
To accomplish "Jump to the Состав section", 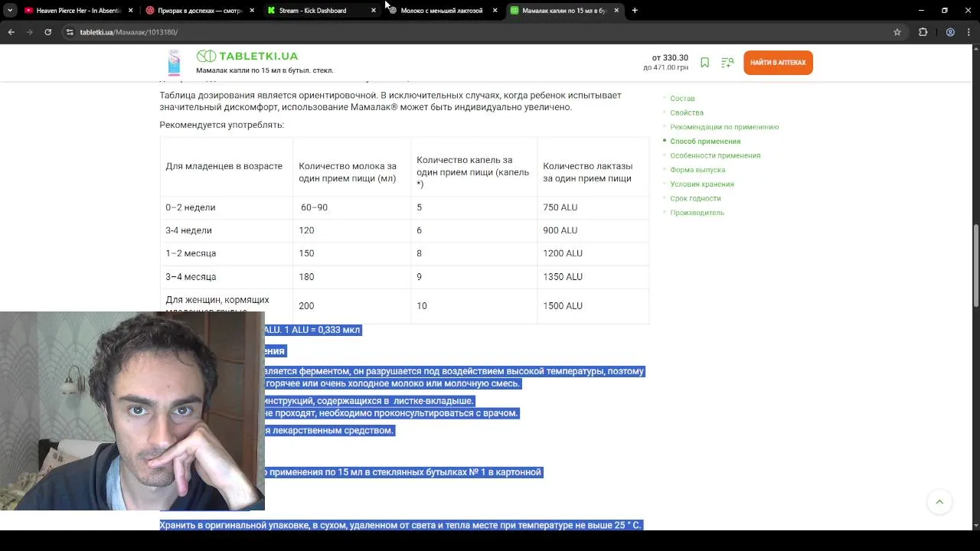I will pos(682,99).
